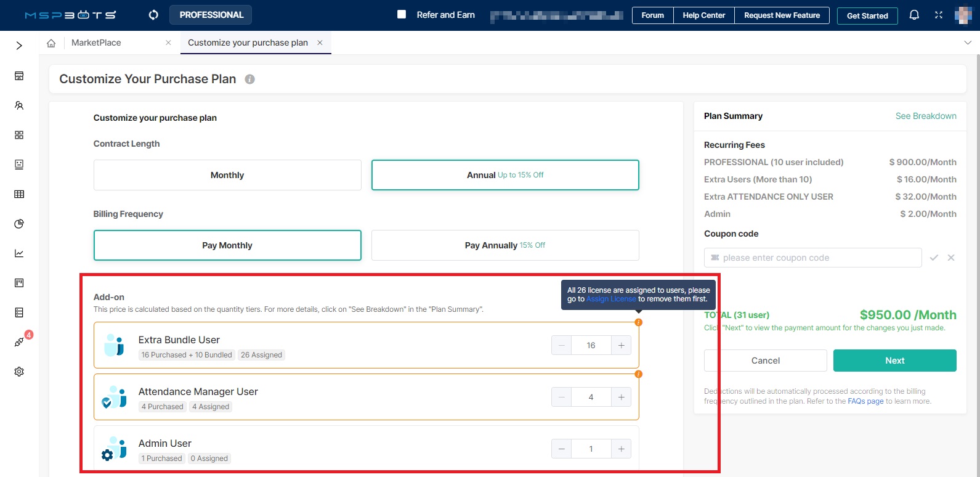Increase Attendance Manager User quantity
The image size is (980, 477).
click(621, 397)
